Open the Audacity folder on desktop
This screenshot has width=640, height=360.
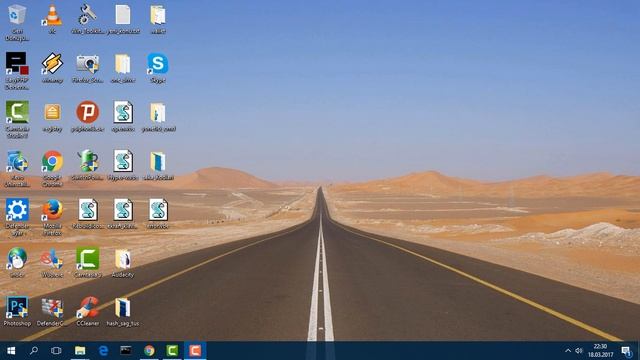click(x=122, y=258)
